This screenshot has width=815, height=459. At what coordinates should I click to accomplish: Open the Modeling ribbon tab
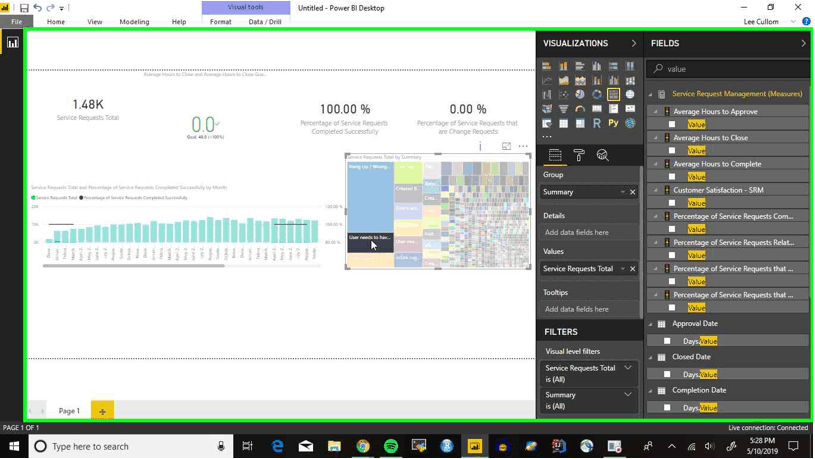[135, 22]
